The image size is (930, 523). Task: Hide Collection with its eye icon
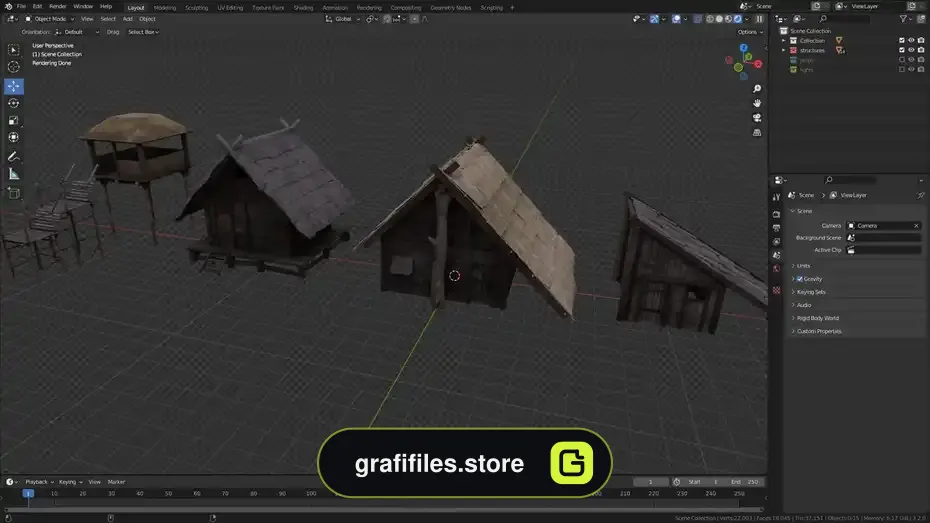click(x=911, y=40)
